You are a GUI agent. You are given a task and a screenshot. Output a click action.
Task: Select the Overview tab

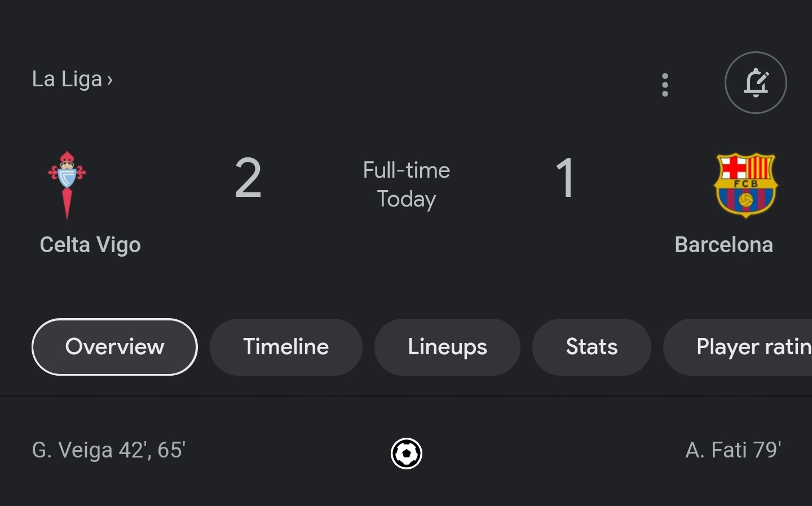tap(114, 347)
